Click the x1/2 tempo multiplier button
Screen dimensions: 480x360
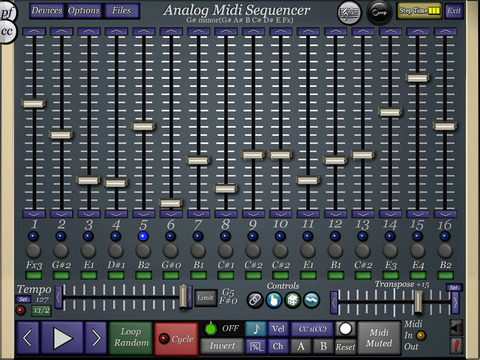[41, 311]
